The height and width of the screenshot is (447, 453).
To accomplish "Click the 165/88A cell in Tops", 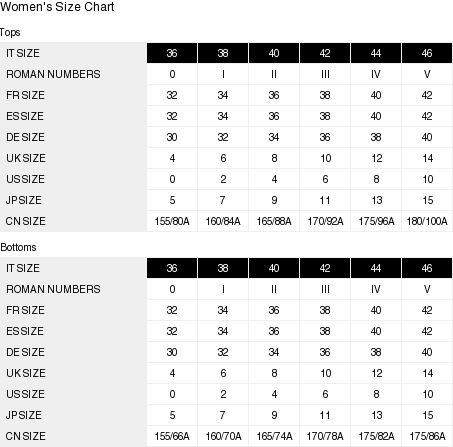I will pyautogui.click(x=274, y=221).
